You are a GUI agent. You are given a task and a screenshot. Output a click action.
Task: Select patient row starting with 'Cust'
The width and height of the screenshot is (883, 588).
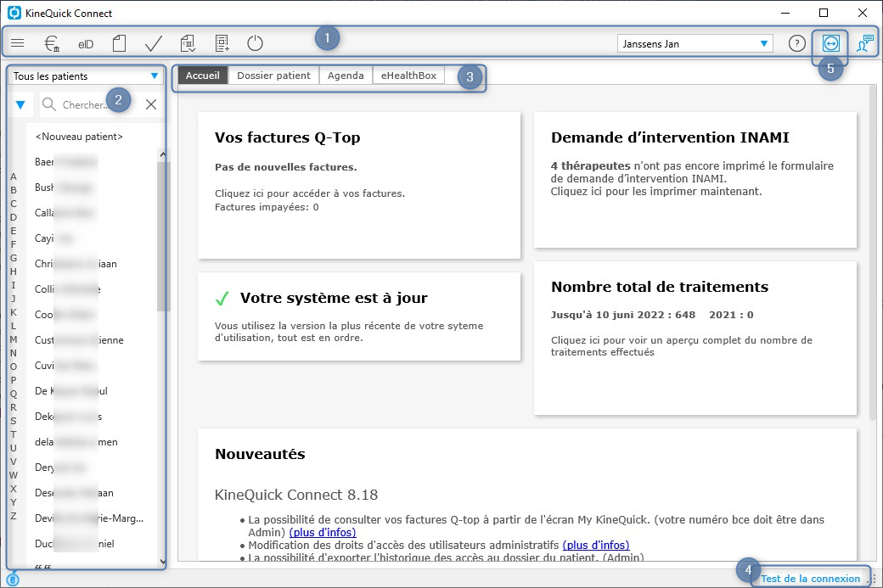[92, 340]
